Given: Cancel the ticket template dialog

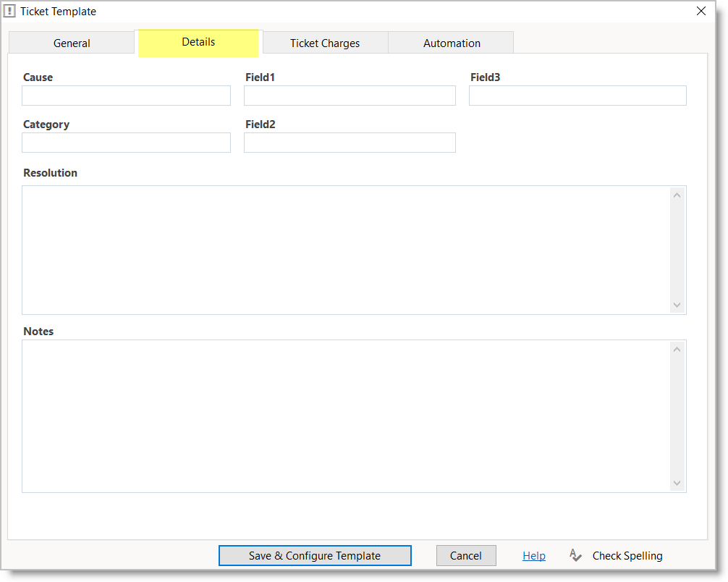Looking at the screenshot, I should (x=465, y=555).
